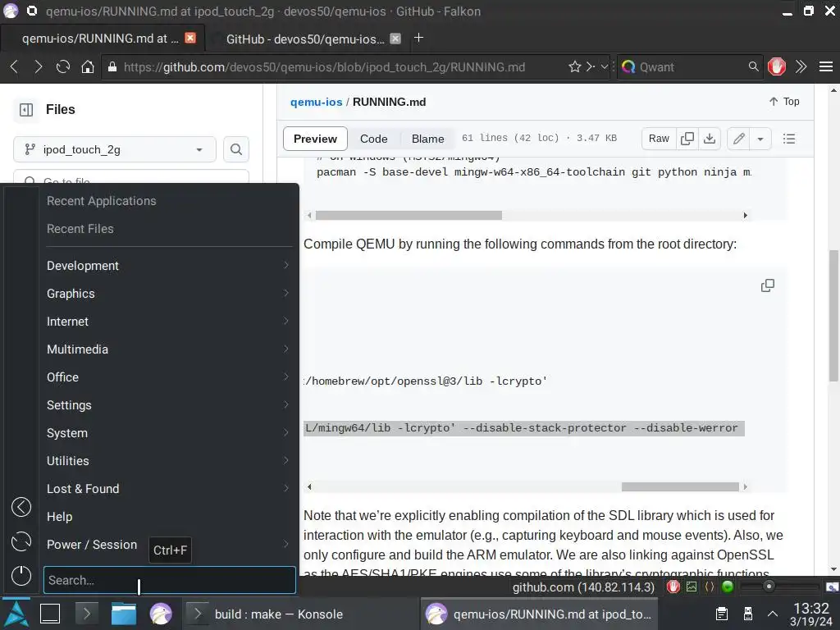Expand the Graphics submenu

[168, 294]
